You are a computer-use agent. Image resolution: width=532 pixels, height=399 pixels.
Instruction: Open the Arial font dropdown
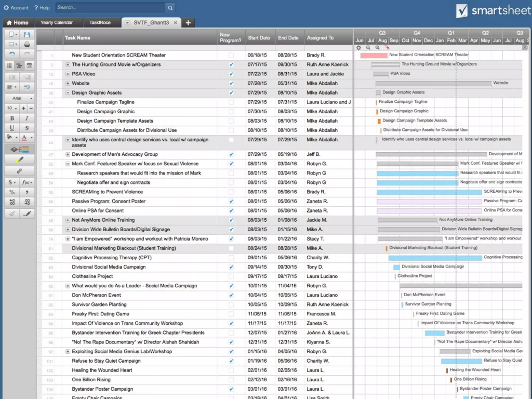tap(19, 98)
